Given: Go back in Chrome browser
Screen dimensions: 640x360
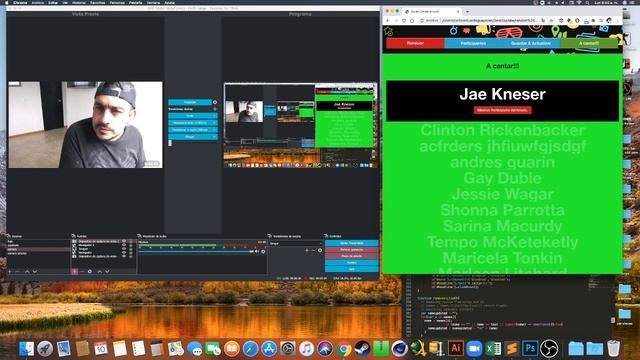Looking at the screenshot, I should (x=388, y=20).
